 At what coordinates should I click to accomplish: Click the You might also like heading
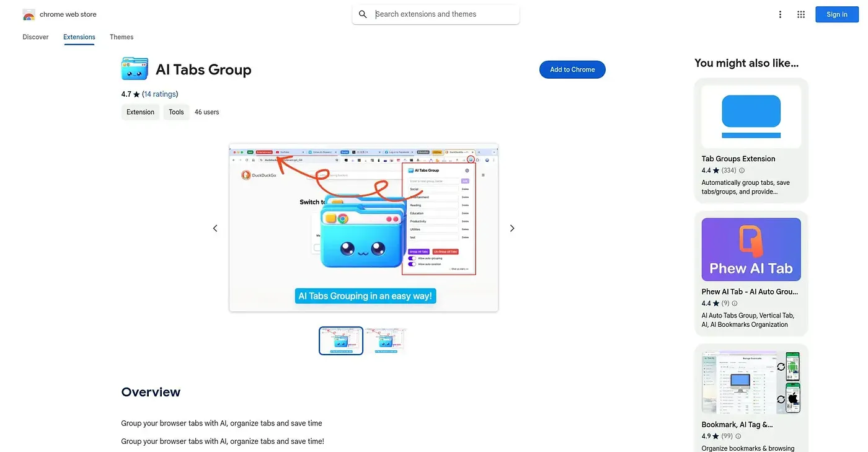pyautogui.click(x=746, y=63)
